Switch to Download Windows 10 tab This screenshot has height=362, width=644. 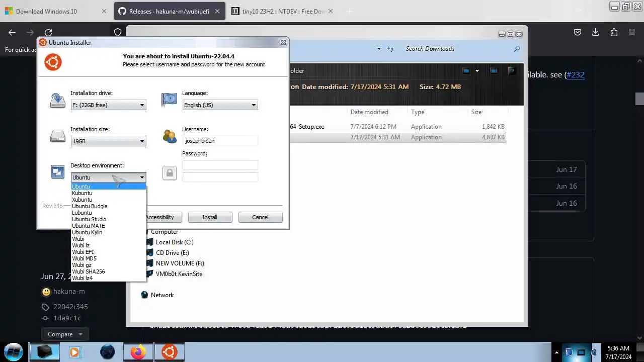(56, 11)
